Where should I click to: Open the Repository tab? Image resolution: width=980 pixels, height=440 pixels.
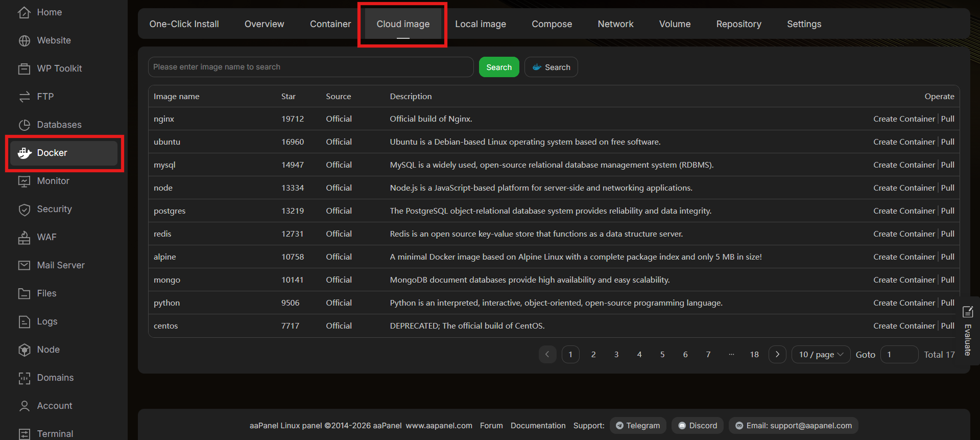coord(738,24)
